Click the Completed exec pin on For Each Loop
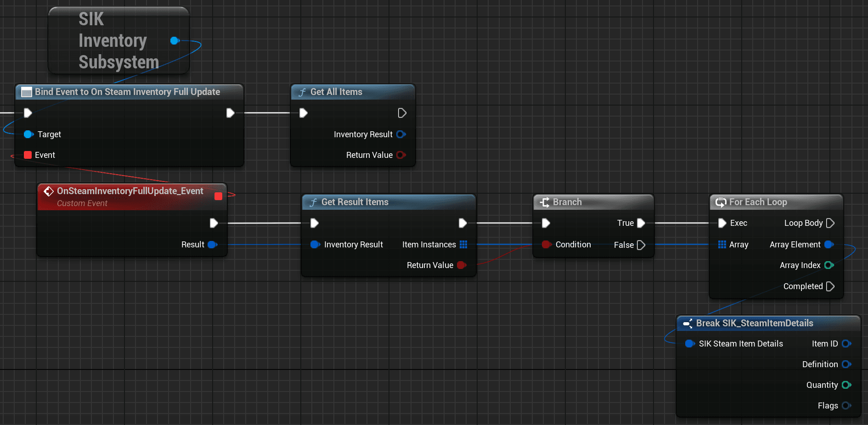Viewport: 868px width, 425px height. click(830, 286)
